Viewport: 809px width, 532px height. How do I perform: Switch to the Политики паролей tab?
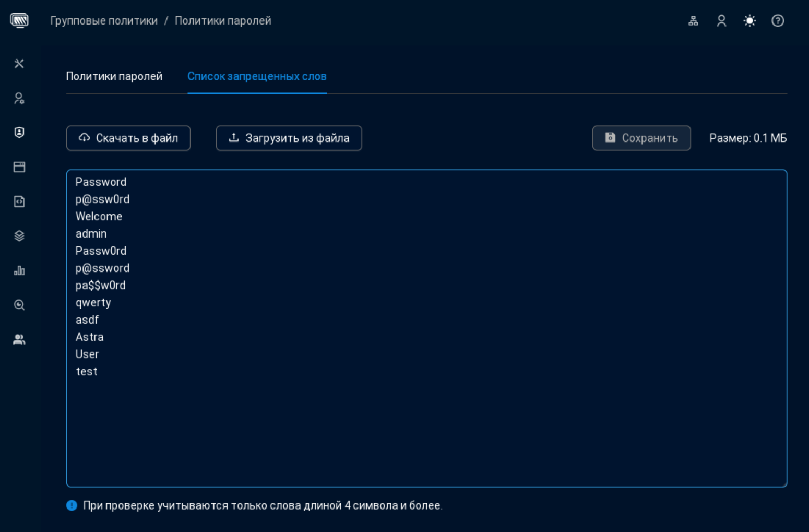pyautogui.click(x=114, y=76)
